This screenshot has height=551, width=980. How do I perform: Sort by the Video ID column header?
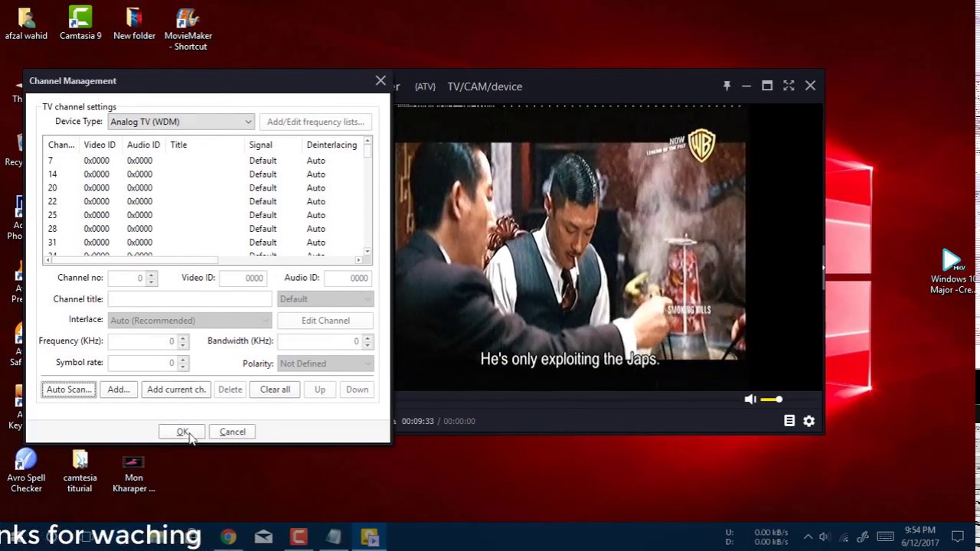click(100, 145)
